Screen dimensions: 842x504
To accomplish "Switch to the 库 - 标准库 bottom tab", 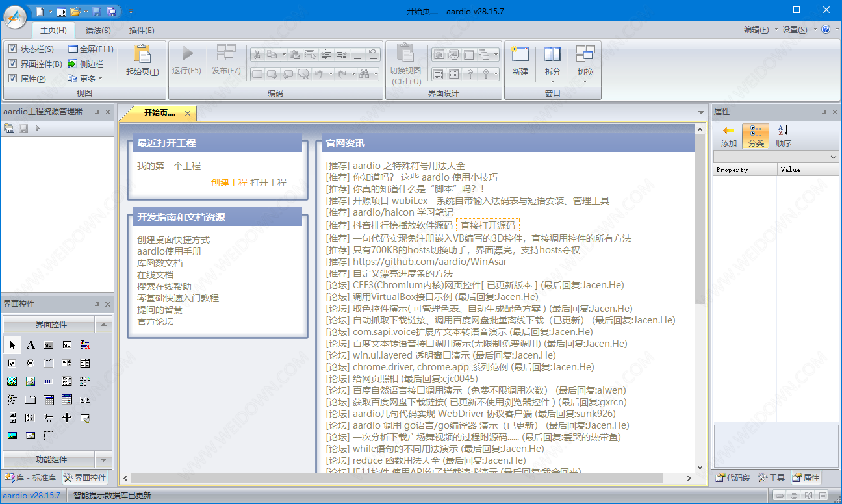I will 31,477.
